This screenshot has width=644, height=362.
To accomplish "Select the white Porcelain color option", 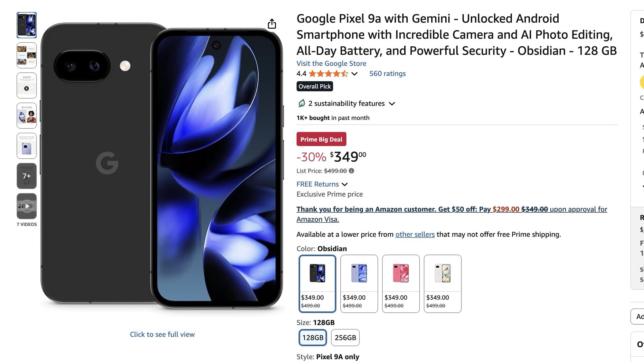I will click(442, 283).
